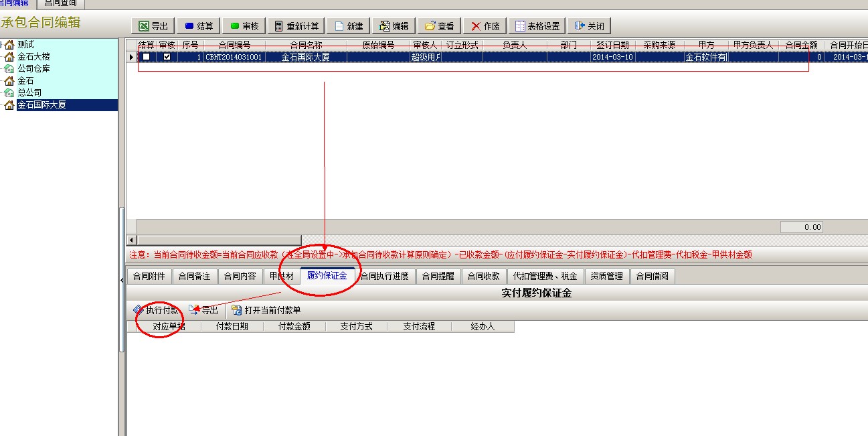Image resolution: width=868 pixels, height=436 pixels.
Task: Click 打开当前付款单 button
Action: [x=266, y=310]
